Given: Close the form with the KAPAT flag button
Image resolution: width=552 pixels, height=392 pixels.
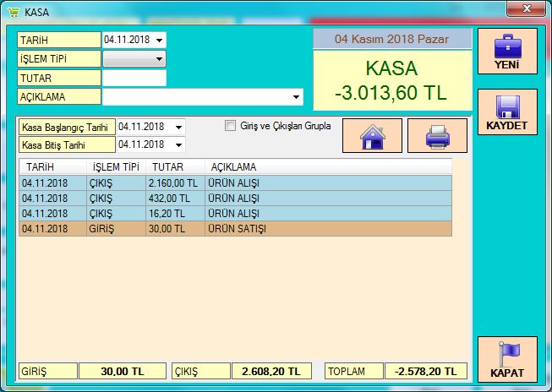Looking at the screenshot, I should (507, 359).
